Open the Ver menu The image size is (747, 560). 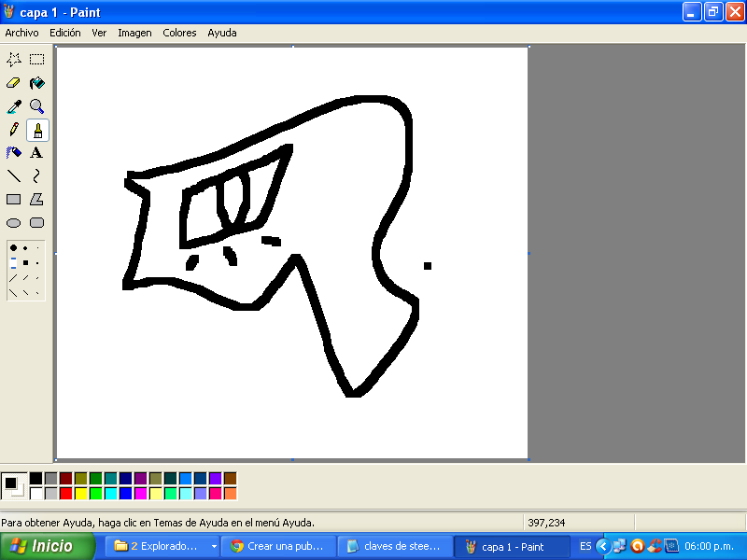99,33
